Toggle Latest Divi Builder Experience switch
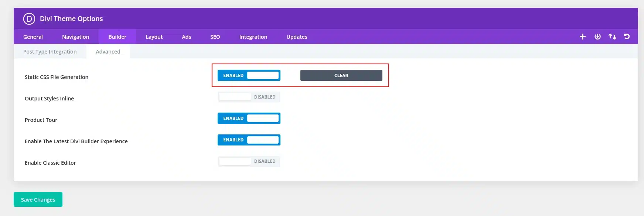 249,140
